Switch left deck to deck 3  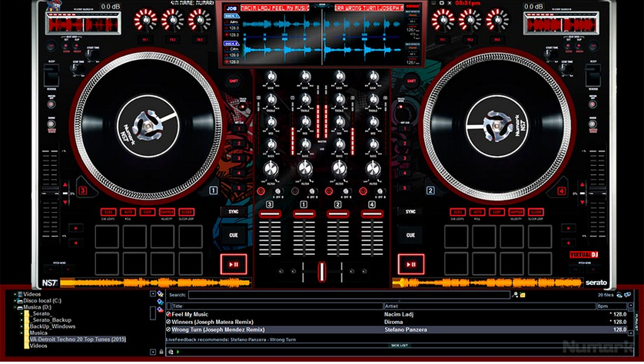pos(83,190)
